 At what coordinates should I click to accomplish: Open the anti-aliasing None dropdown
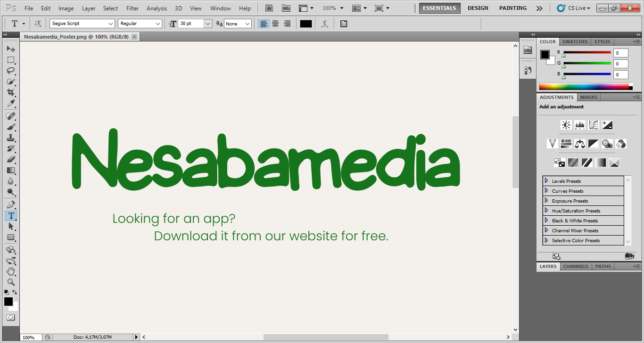pos(238,24)
